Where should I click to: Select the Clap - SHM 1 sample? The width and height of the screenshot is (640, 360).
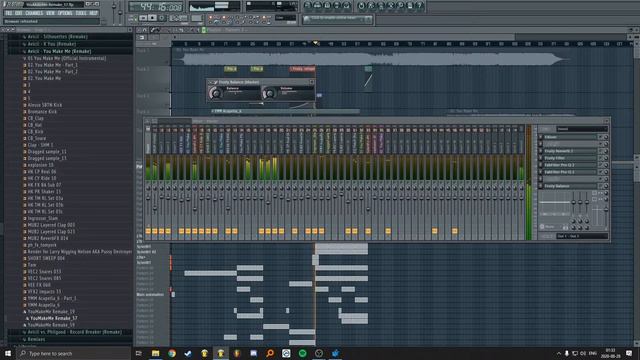pyautogui.click(x=40, y=145)
